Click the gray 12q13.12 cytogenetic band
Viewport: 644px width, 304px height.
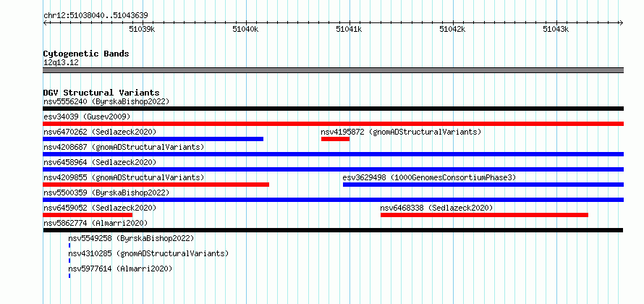click(x=333, y=70)
